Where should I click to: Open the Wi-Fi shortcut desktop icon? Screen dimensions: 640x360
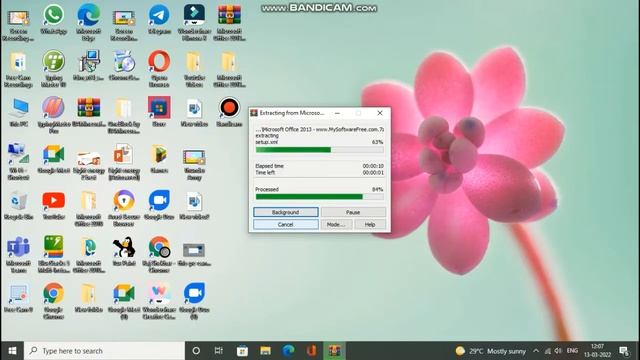[18, 162]
